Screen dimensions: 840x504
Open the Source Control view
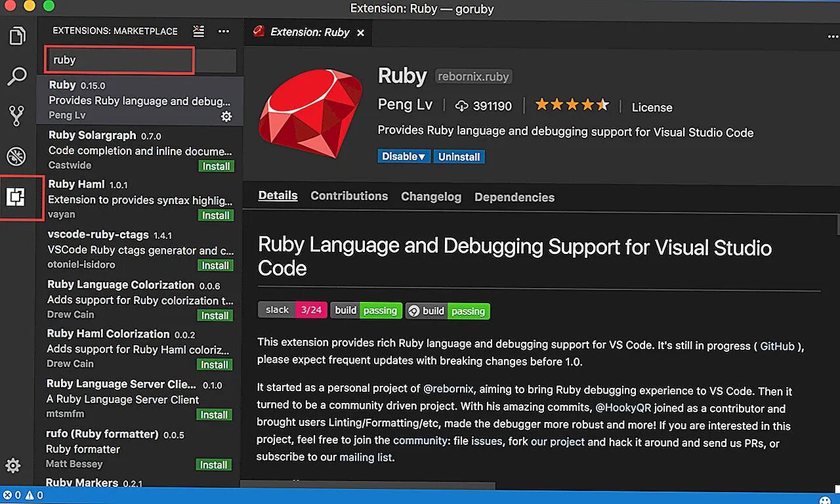tap(17, 116)
